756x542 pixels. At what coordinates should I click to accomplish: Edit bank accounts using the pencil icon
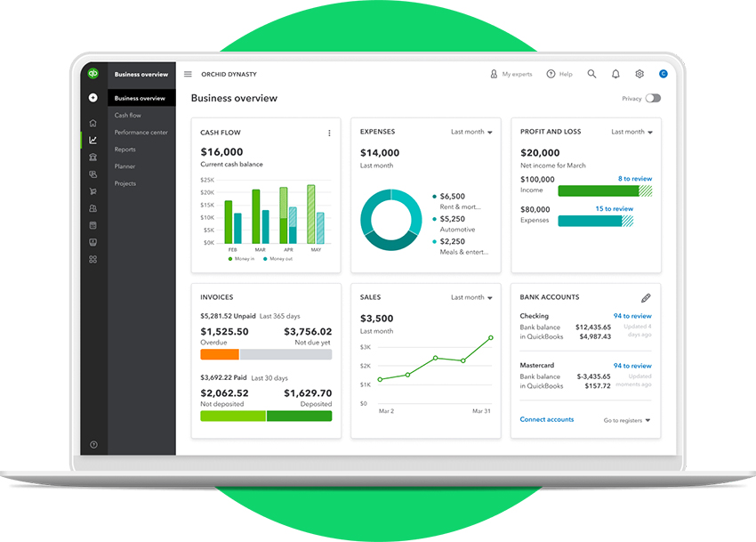pyautogui.click(x=646, y=298)
